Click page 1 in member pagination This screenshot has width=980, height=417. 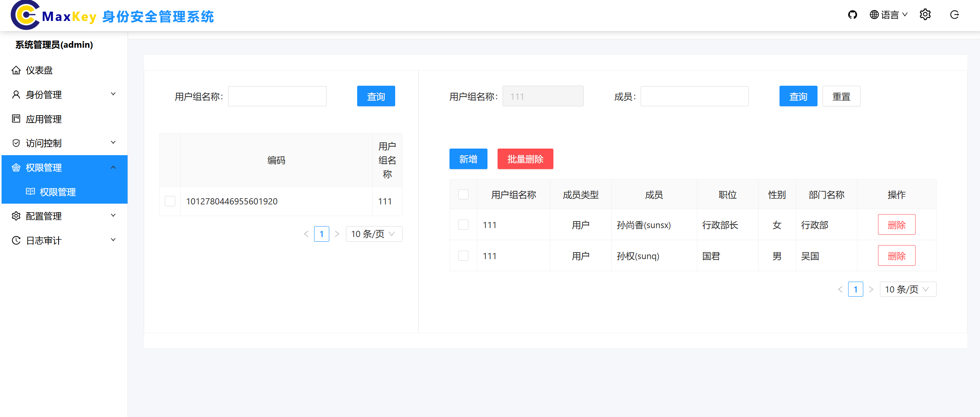click(856, 289)
